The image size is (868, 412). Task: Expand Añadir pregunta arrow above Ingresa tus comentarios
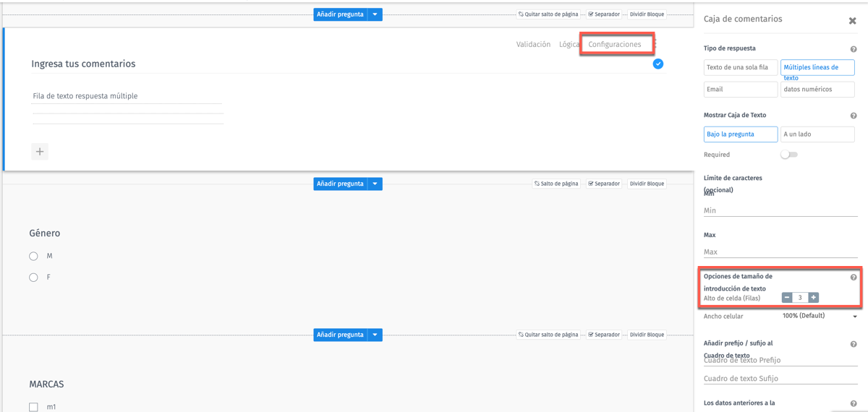coord(375,14)
